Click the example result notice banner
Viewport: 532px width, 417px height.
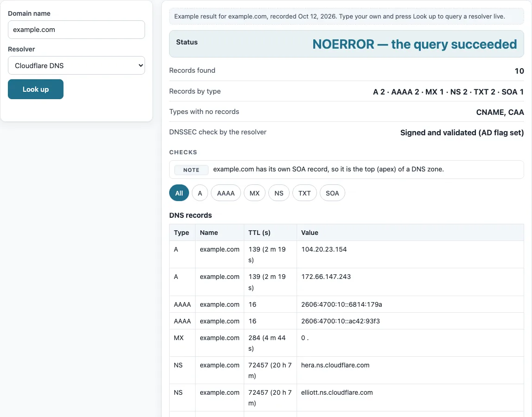pos(347,16)
